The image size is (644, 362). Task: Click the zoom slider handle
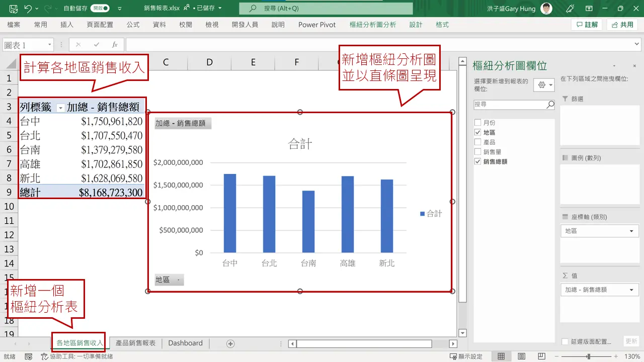click(589, 356)
